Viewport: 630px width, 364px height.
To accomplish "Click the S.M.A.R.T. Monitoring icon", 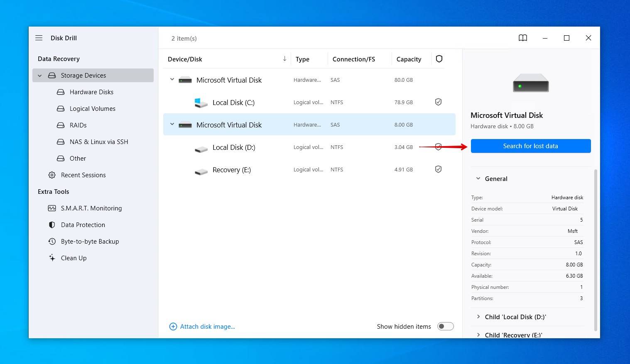I will pyautogui.click(x=52, y=208).
